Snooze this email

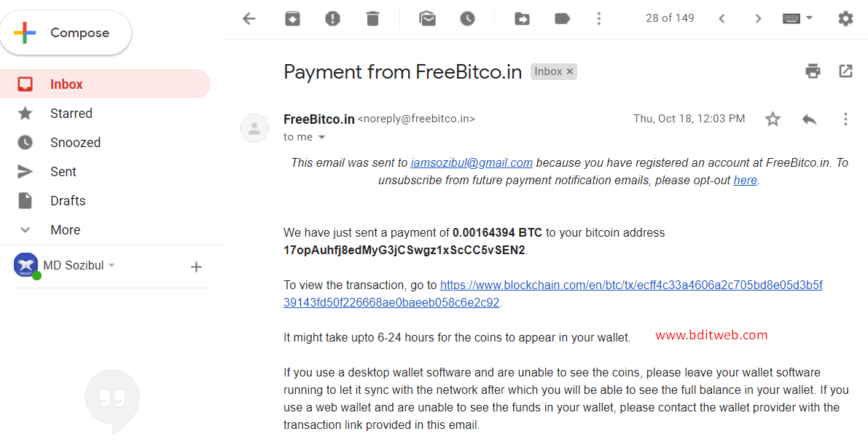click(x=467, y=17)
